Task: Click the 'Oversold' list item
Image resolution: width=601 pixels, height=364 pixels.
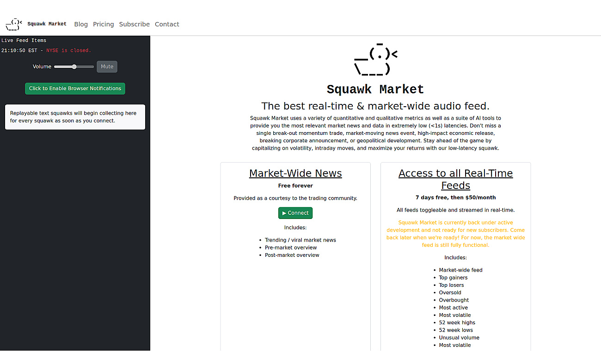Action: tap(450, 292)
